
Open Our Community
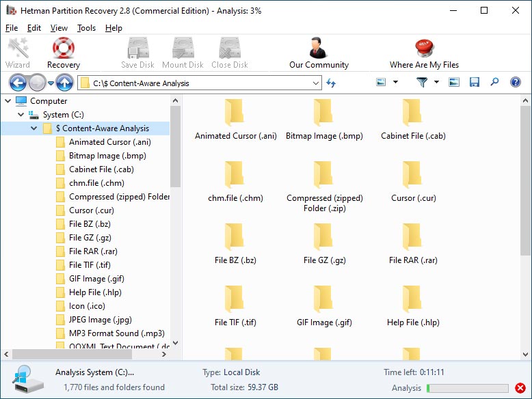click(x=319, y=53)
